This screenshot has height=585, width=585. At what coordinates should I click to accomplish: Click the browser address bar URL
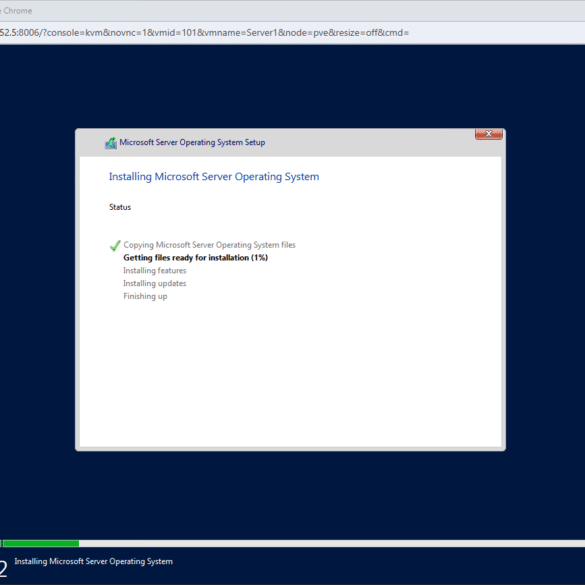(204, 33)
